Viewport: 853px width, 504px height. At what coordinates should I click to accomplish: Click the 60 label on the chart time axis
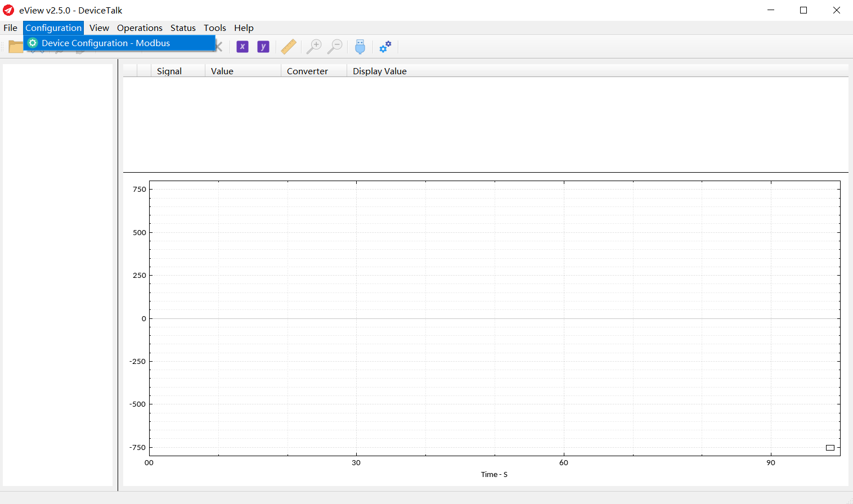[x=564, y=462]
